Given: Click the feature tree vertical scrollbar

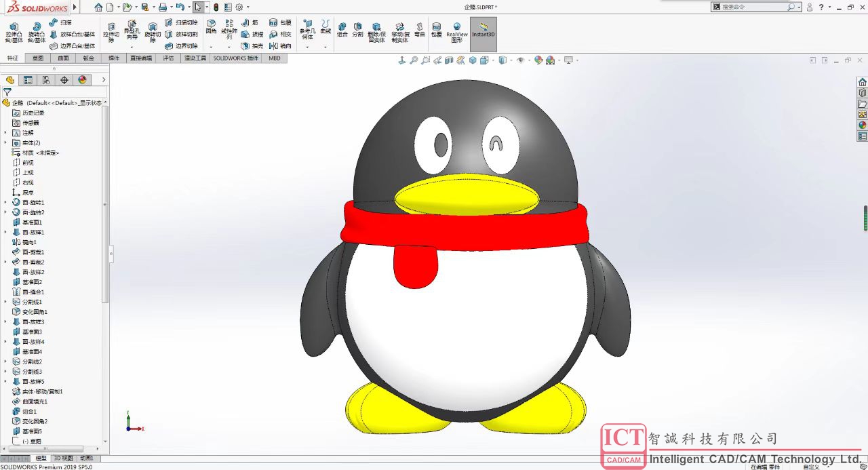Looking at the screenshot, I should [x=105, y=203].
